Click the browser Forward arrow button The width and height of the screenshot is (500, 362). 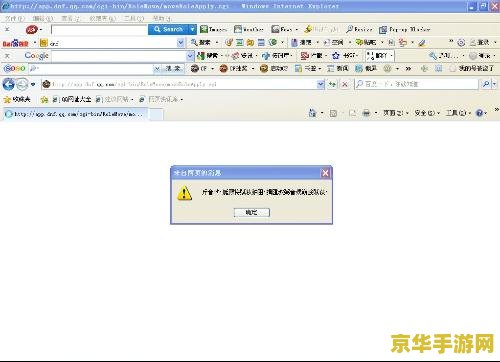22,84
